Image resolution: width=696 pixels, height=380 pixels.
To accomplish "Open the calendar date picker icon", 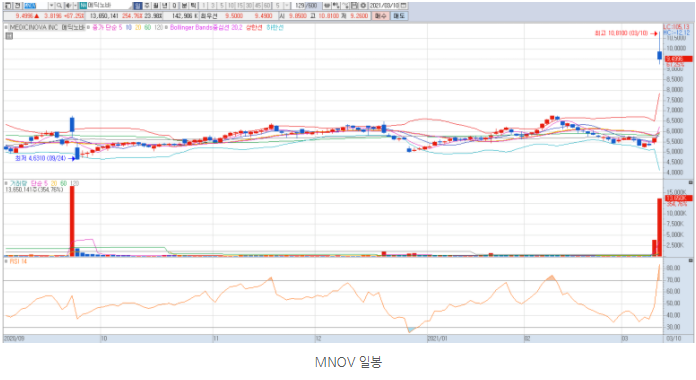I will [x=403, y=5].
